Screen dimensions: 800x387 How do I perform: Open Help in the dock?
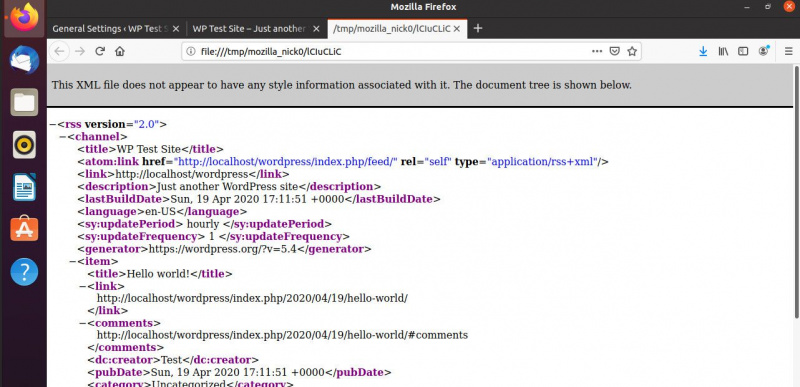24,272
